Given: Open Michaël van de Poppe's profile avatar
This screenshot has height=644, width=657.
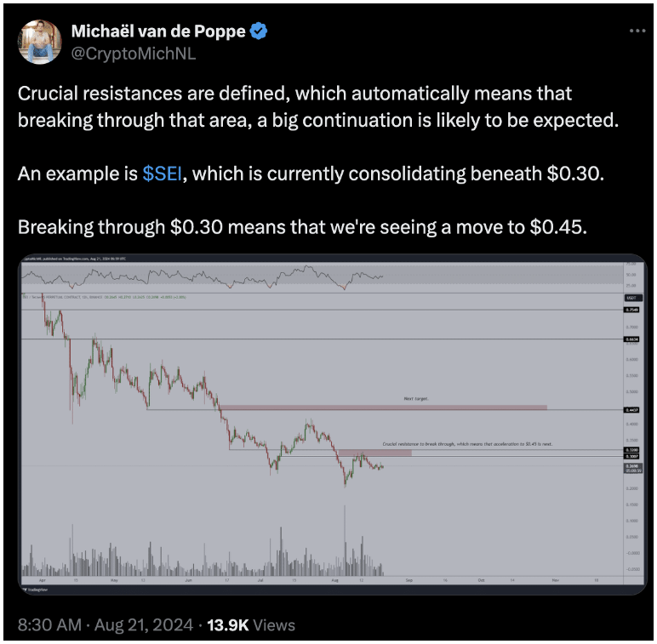Looking at the screenshot, I should (40, 42).
